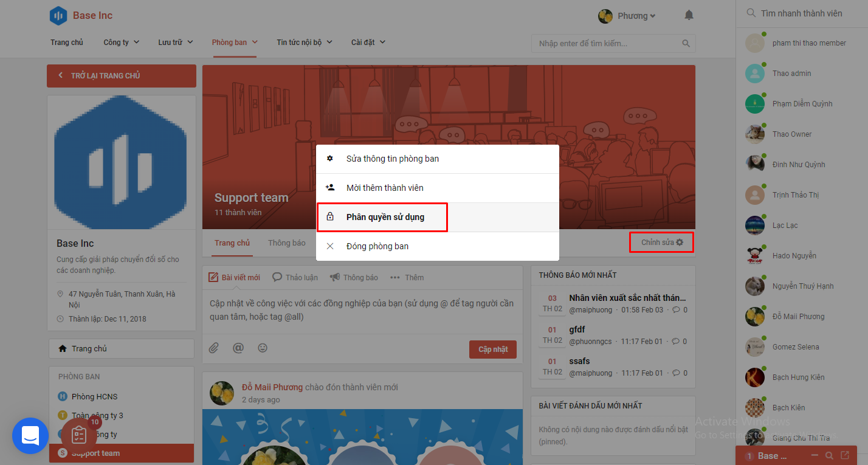Open the Phương user dropdown
Image resolution: width=868 pixels, height=465 pixels.
click(x=636, y=16)
